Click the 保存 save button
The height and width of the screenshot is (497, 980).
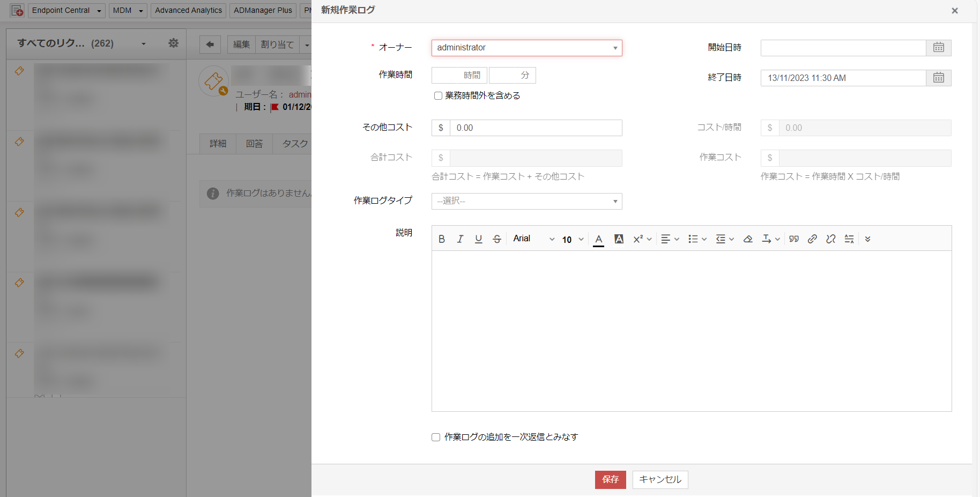610,479
